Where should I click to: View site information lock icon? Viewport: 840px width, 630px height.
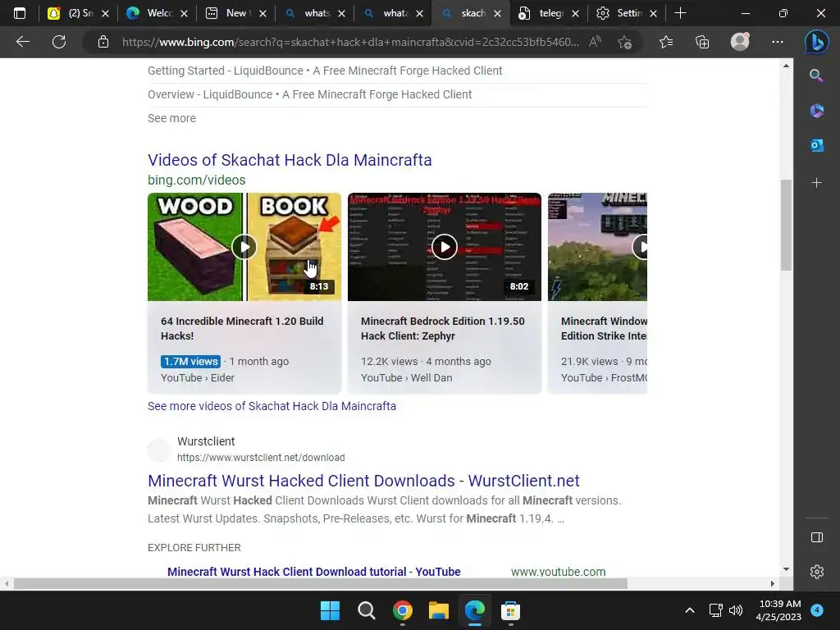pos(103,42)
